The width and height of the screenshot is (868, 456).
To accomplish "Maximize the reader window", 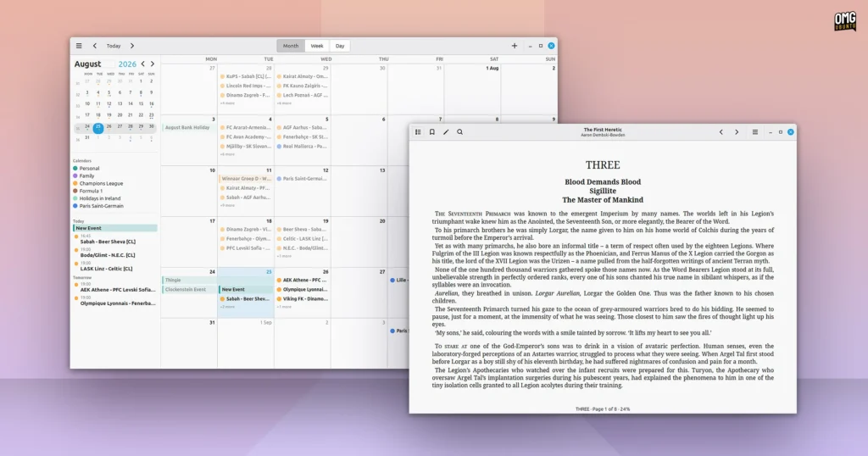I will click(x=781, y=132).
